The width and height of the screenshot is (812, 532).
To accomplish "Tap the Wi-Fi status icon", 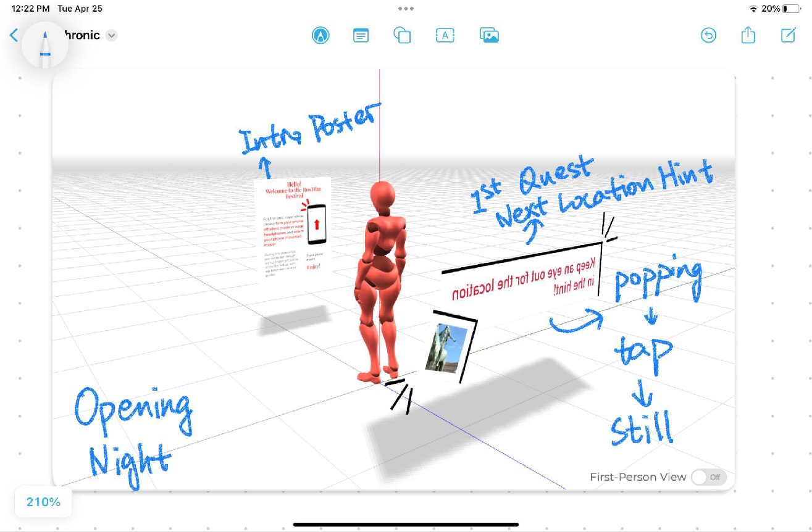I will (x=753, y=9).
